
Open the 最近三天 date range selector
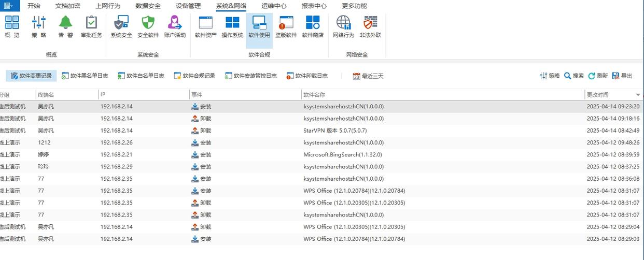point(368,76)
